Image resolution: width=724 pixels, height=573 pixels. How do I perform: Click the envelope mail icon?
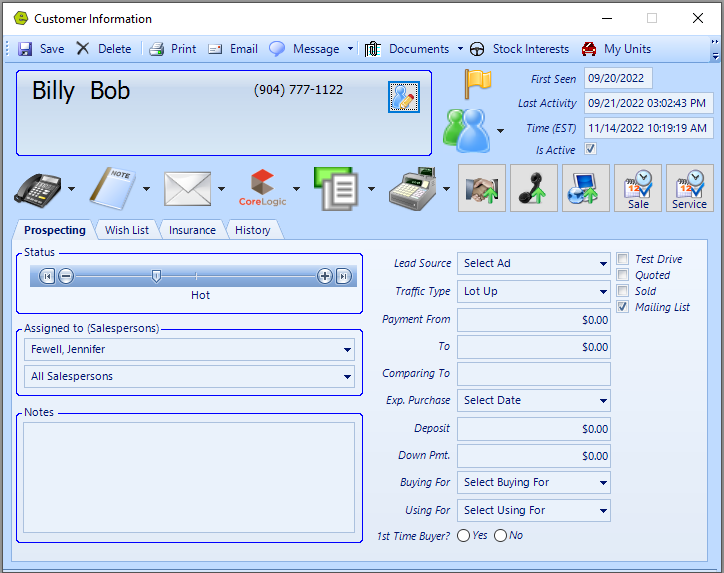pyautogui.click(x=188, y=188)
